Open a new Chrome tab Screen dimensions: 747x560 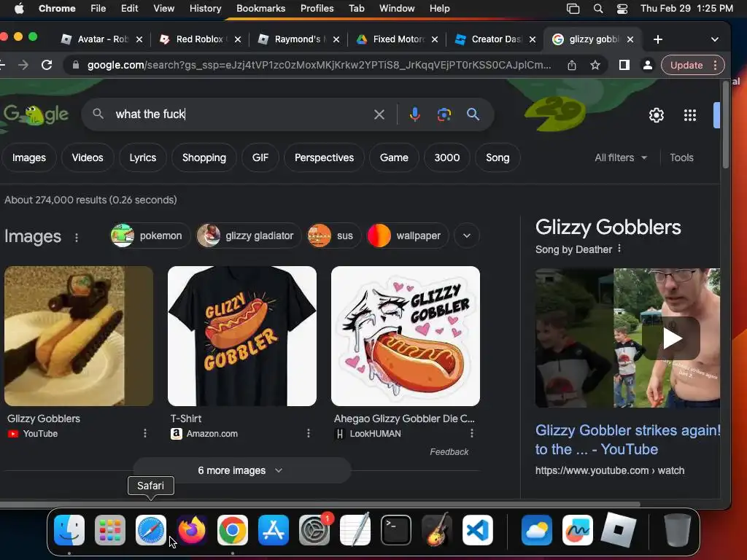tap(658, 39)
